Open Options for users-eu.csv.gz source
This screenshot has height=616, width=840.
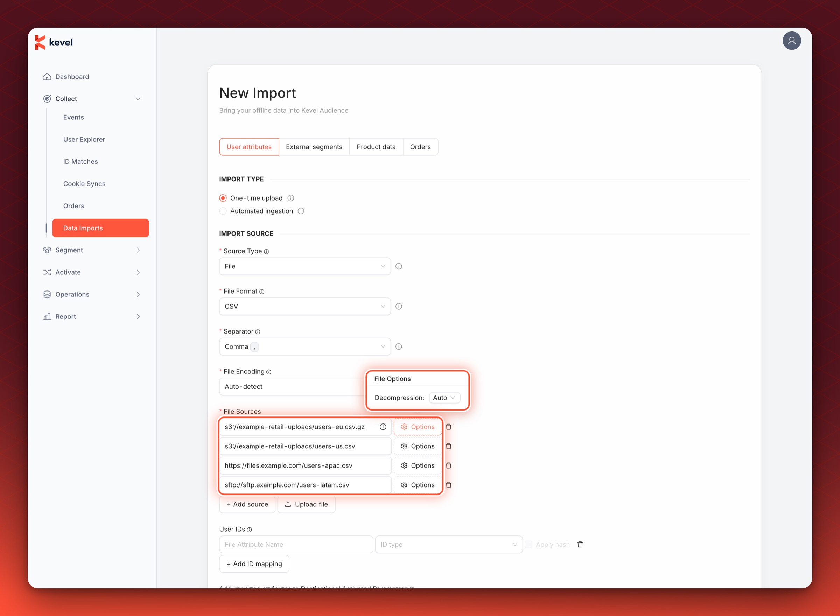(x=418, y=427)
